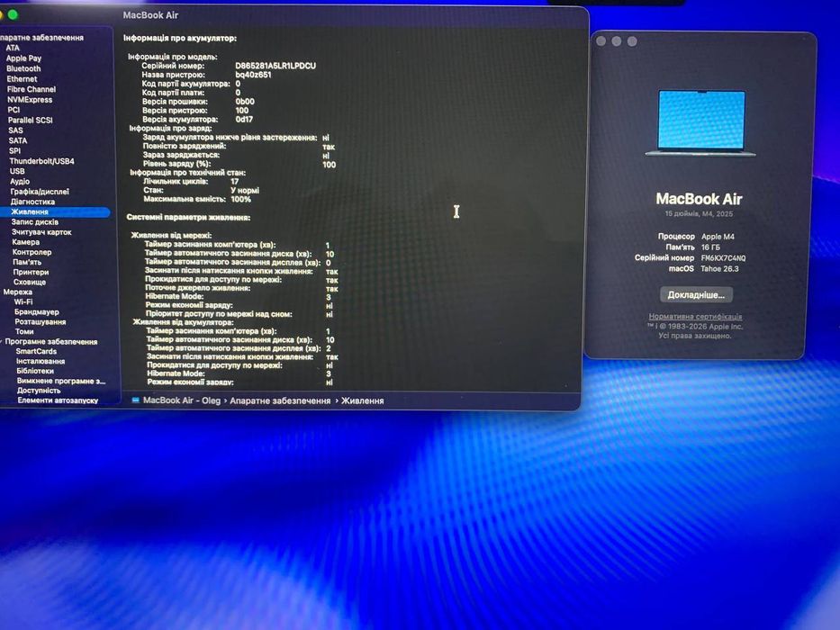Image resolution: width=840 pixels, height=630 pixels.
Task: Select Зчитувач карток sidebar item
Action: (41, 232)
